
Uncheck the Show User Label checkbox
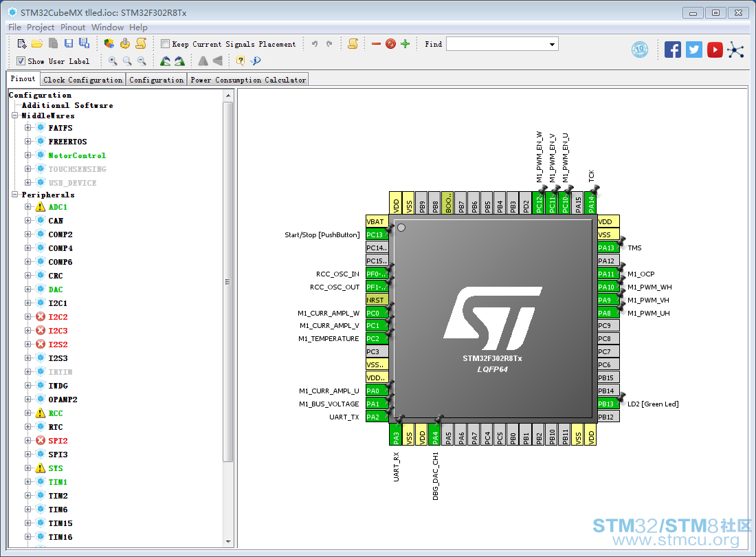(21, 61)
